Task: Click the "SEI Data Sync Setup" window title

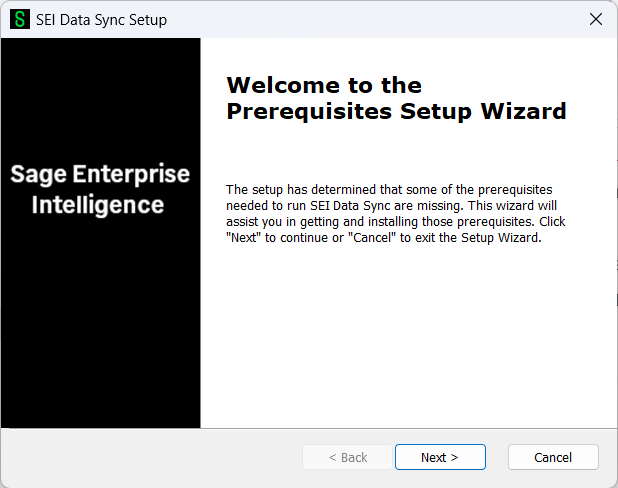Action: pos(101,19)
